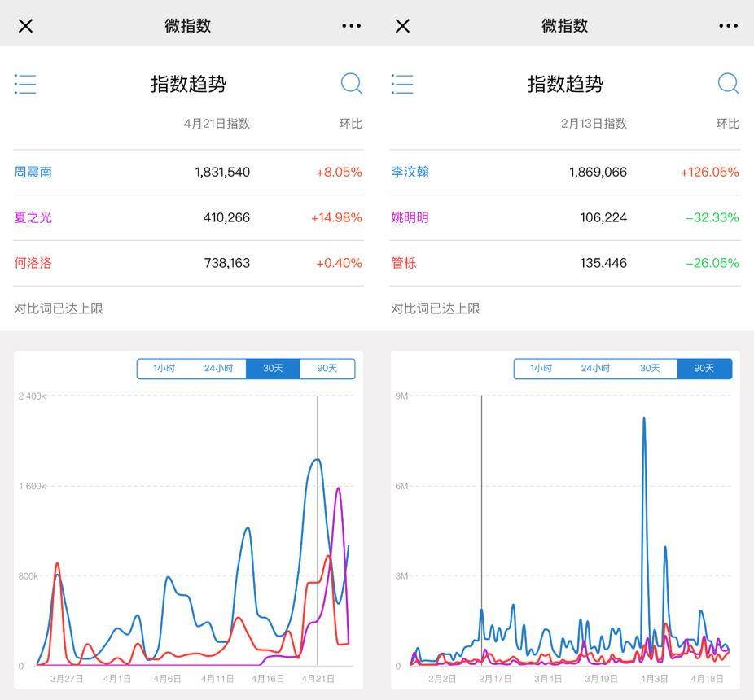
Task: Click the 3月19日 label on right chart axis
Action: tap(601, 678)
